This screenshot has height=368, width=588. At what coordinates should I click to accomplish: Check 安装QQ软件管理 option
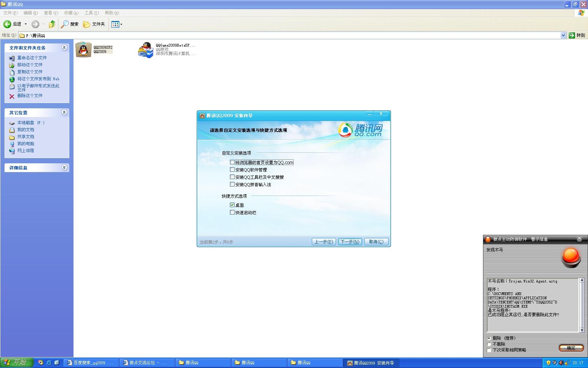pyautogui.click(x=232, y=170)
